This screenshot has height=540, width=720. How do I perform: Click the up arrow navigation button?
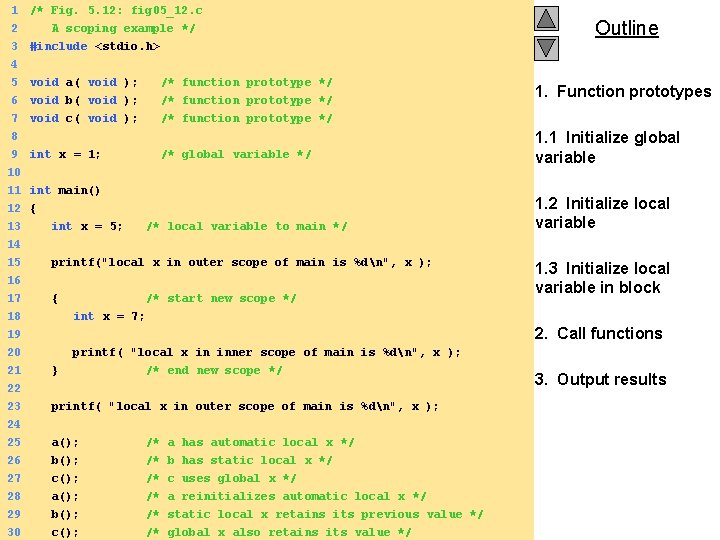[x=546, y=19]
